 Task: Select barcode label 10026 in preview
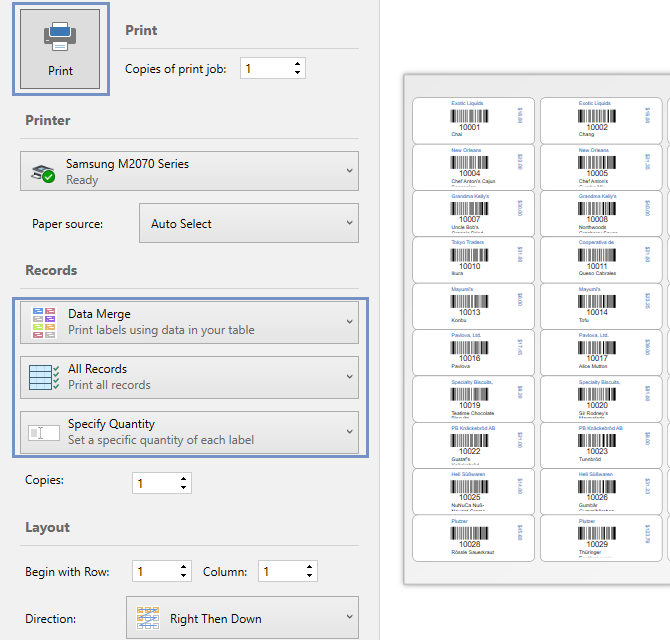point(601,491)
